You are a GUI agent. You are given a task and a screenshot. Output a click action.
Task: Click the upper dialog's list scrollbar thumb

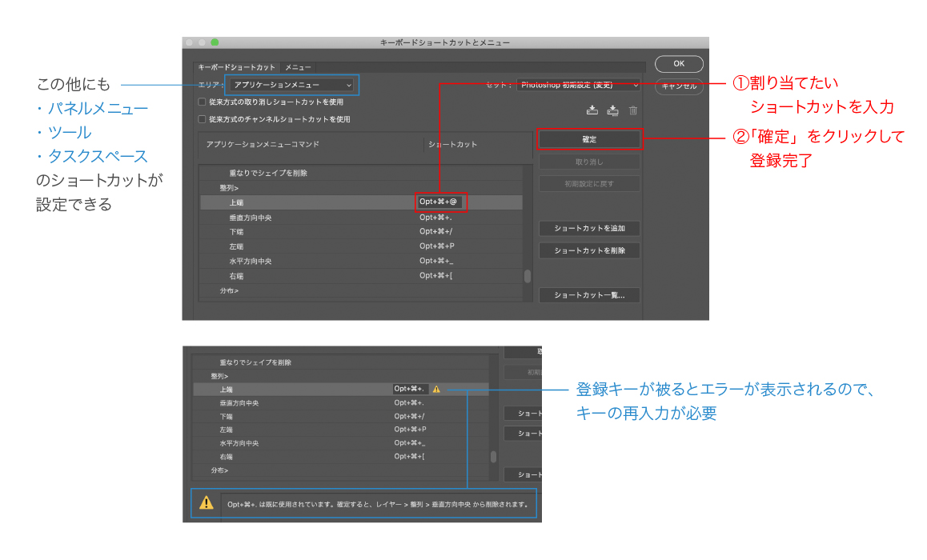tap(528, 276)
